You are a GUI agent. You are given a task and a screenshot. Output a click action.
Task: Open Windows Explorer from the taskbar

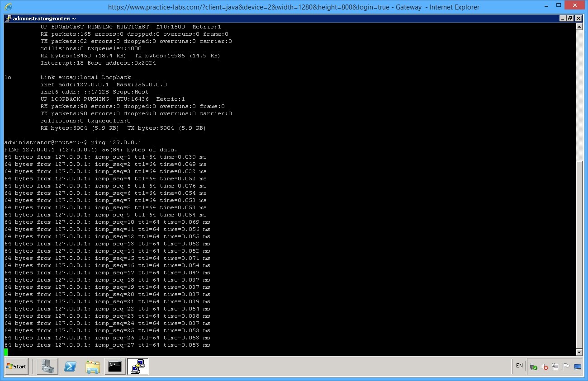93,367
